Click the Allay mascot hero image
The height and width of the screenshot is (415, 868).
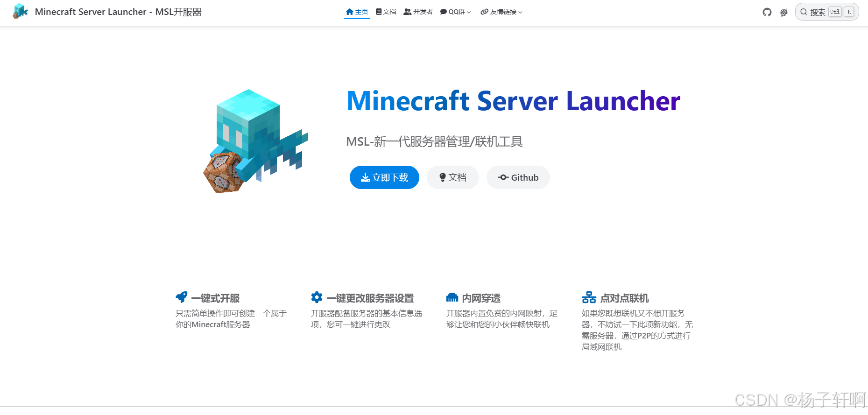[x=256, y=141]
